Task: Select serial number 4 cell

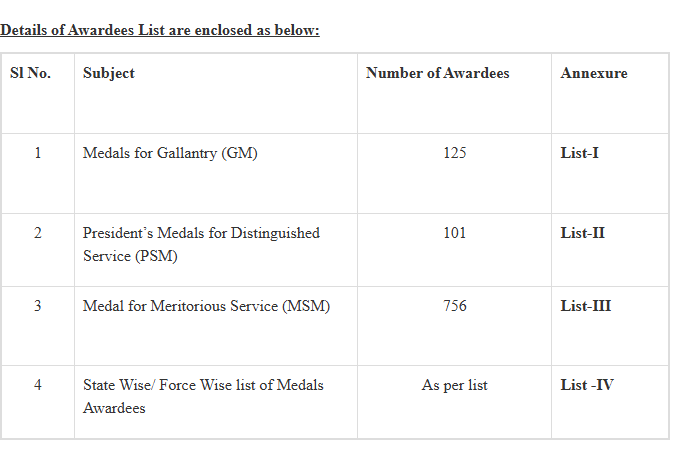Action: pyautogui.click(x=38, y=385)
